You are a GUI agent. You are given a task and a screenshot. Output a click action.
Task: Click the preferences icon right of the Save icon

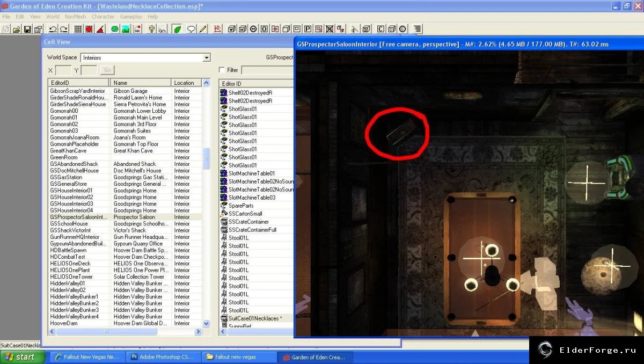point(38,29)
